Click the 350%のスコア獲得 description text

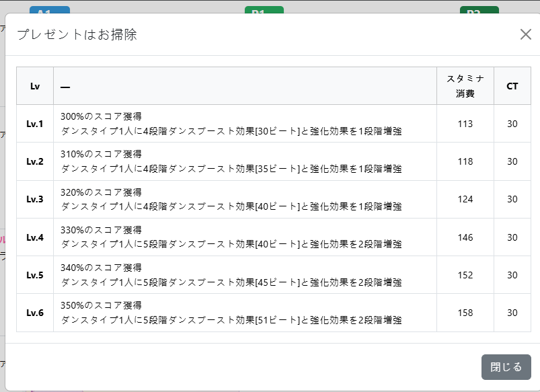(x=102, y=305)
